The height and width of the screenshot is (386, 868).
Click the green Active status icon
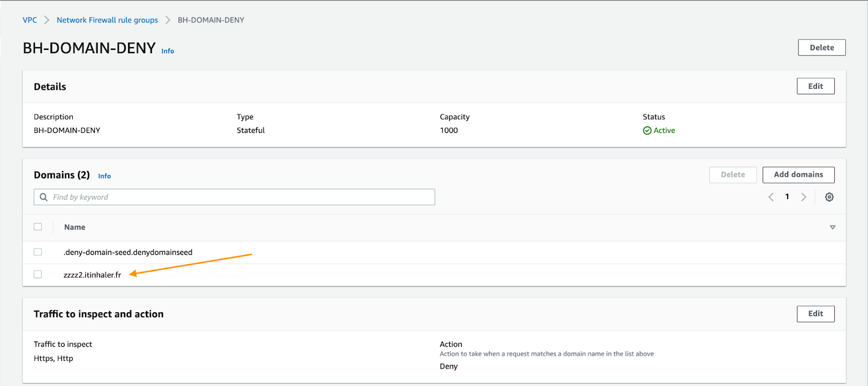coord(647,131)
